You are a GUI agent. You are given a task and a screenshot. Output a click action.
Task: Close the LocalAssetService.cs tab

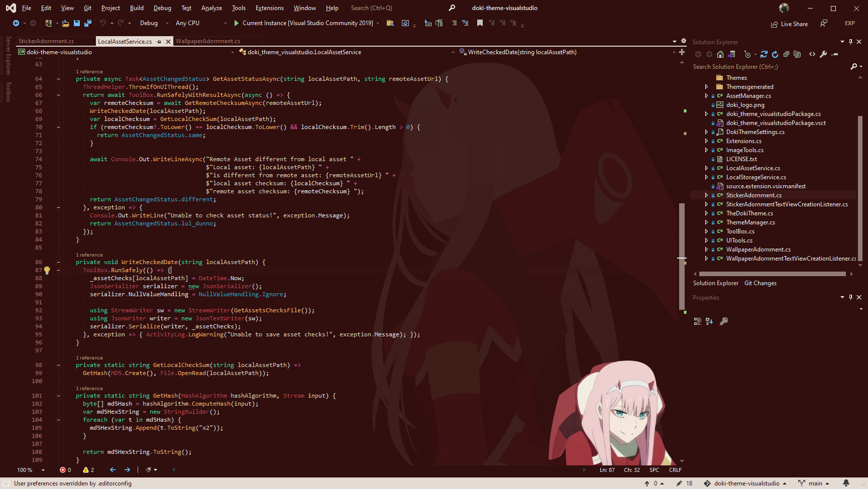168,42
